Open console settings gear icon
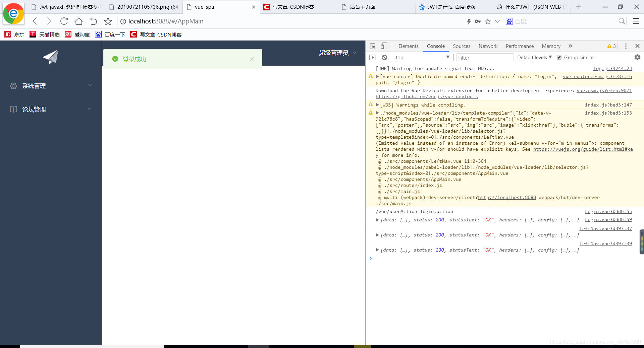Screen dimensions: 644x348 coord(637,57)
